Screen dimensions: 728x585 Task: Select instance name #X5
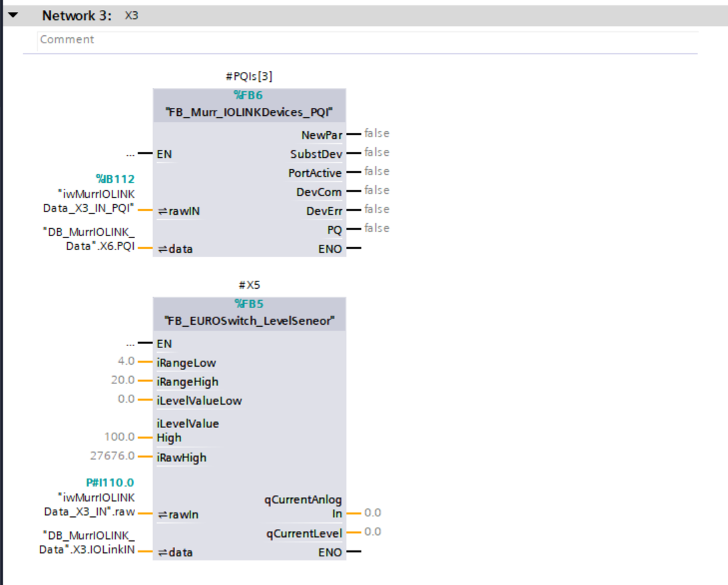[250, 285]
